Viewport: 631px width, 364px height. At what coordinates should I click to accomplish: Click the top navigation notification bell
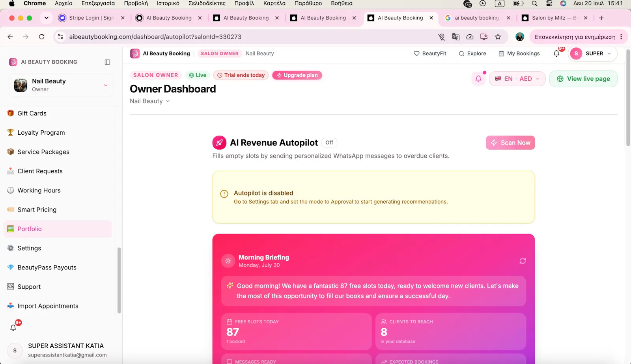(556, 54)
